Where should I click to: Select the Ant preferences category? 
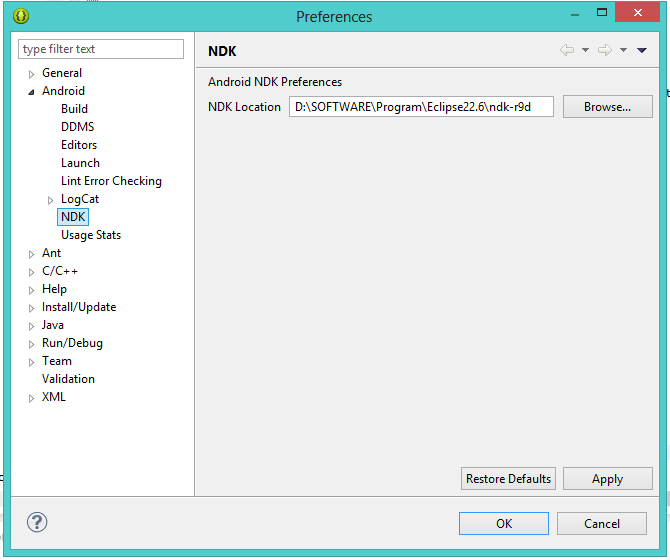pyautogui.click(x=51, y=253)
